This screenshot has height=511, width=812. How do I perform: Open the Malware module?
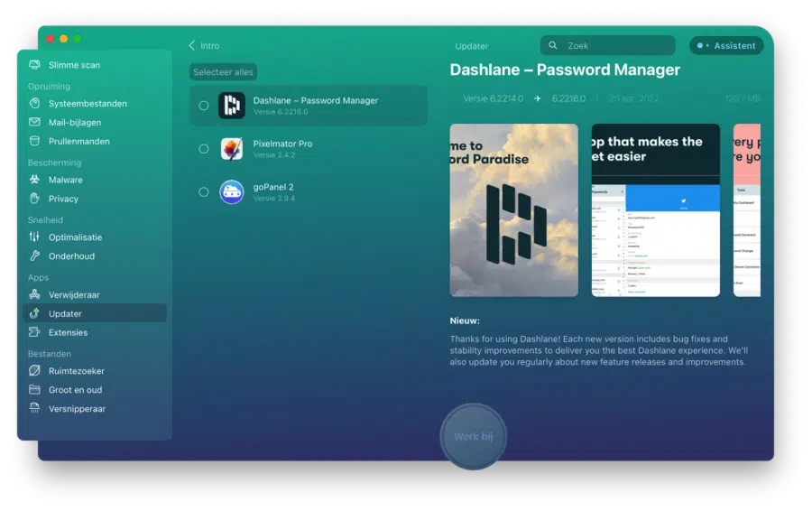(x=97, y=180)
